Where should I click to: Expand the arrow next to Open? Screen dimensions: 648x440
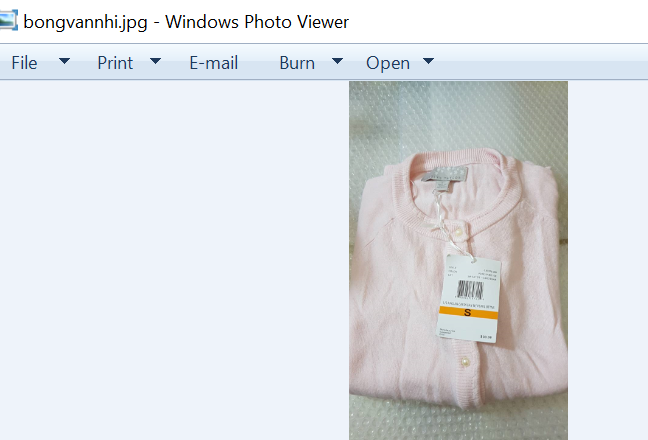[x=428, y=62]
